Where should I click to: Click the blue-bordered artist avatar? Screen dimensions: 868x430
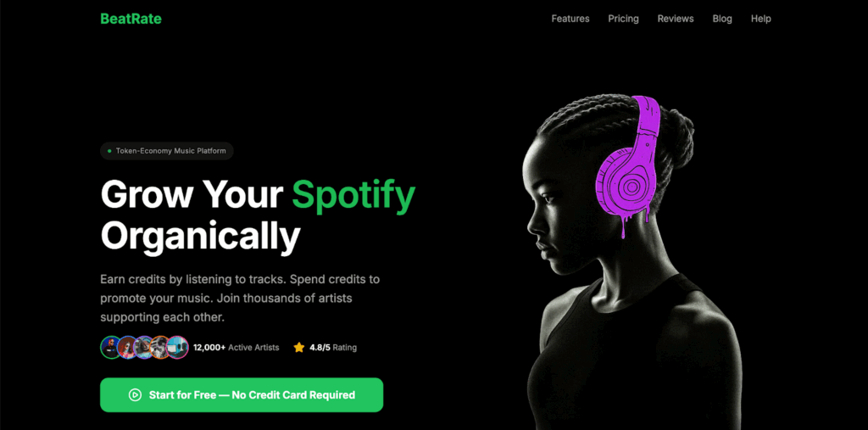(128, 348)
